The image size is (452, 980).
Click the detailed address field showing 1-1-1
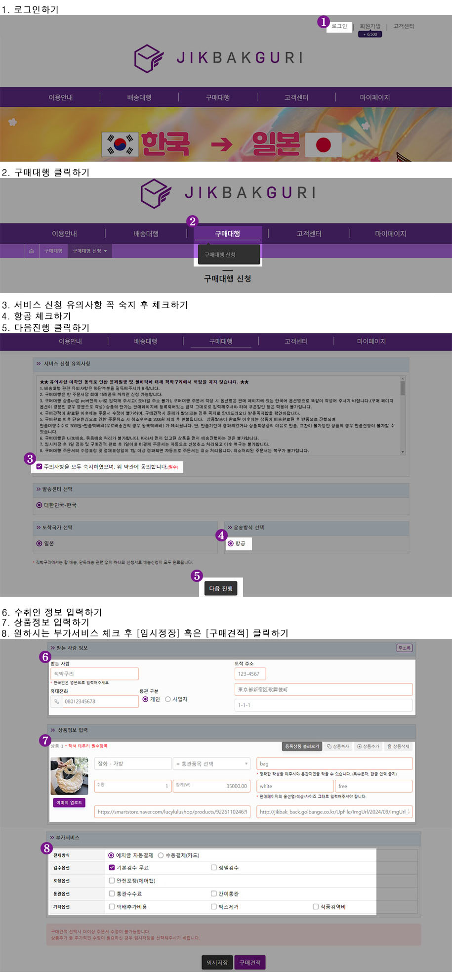pyautogui.click(x=324, y=705)
